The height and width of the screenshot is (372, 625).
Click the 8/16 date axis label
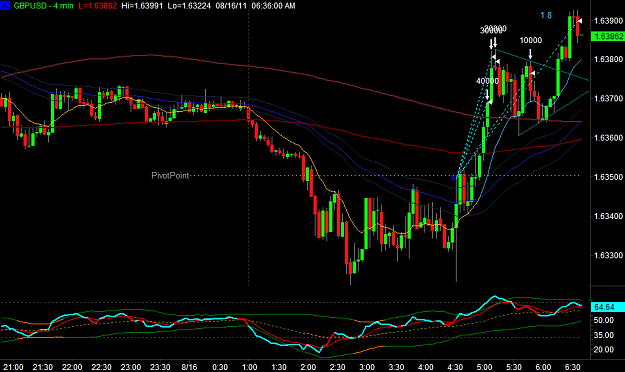click(x=189, y=367)
